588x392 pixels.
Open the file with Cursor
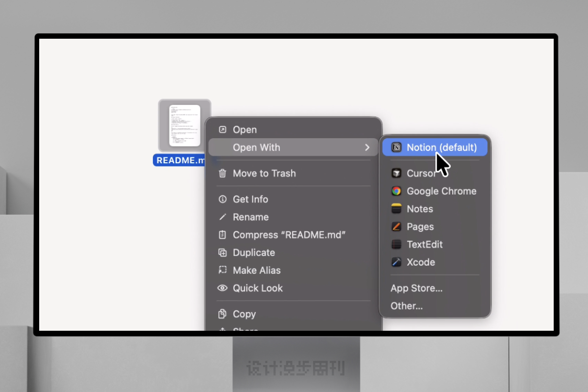pos(435,173)
